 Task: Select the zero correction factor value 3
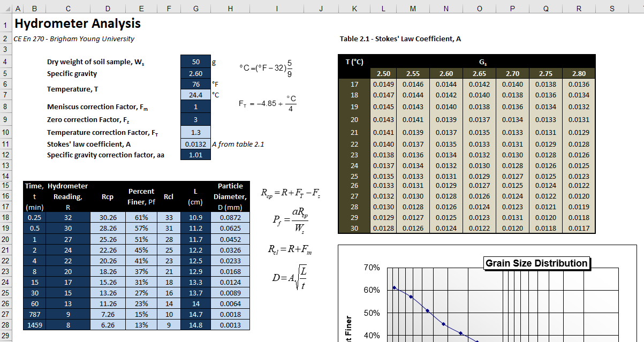(x=196, y=119)
